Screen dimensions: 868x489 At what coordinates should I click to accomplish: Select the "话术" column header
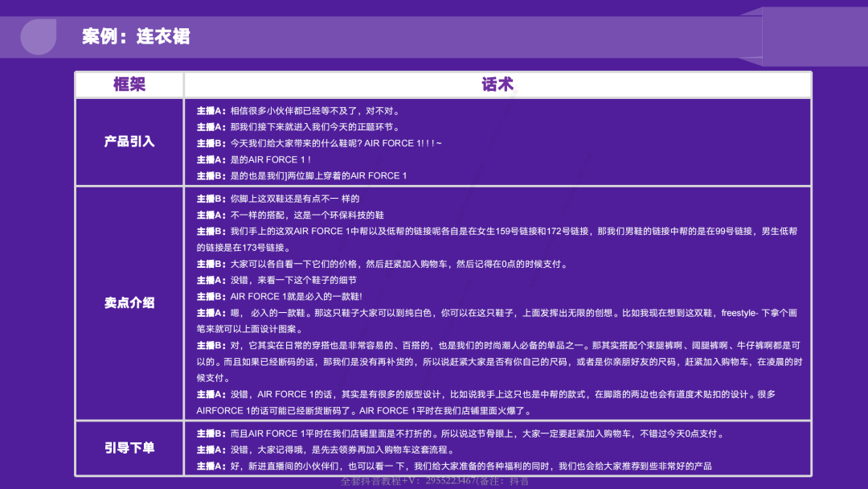(497, 84)
